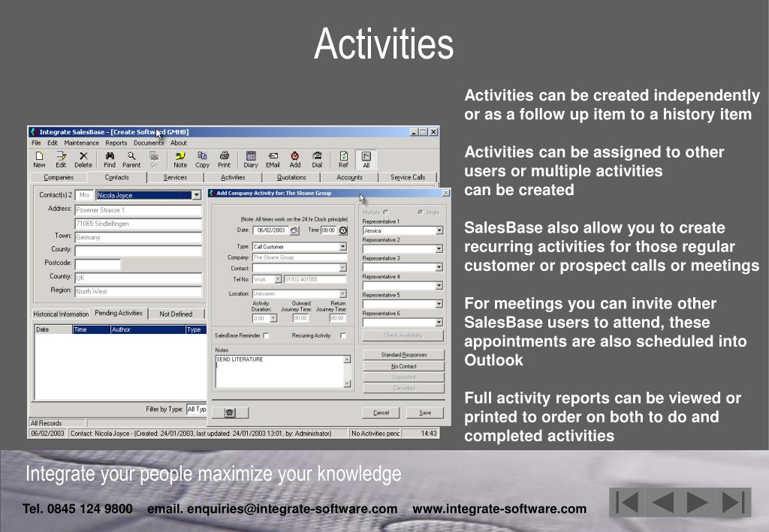Viewport: 769px width, 532px height.
Task: Tick the Recurring Activity checkbox
Action: (342, 335)
